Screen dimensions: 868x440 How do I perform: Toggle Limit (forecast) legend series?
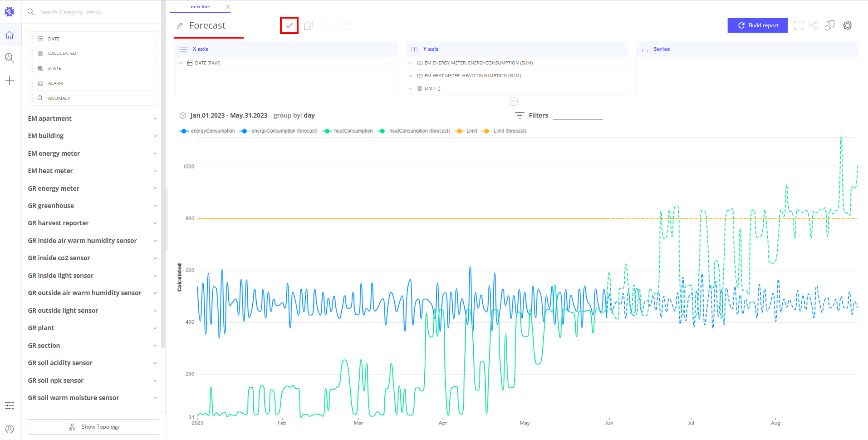(504, 131)
